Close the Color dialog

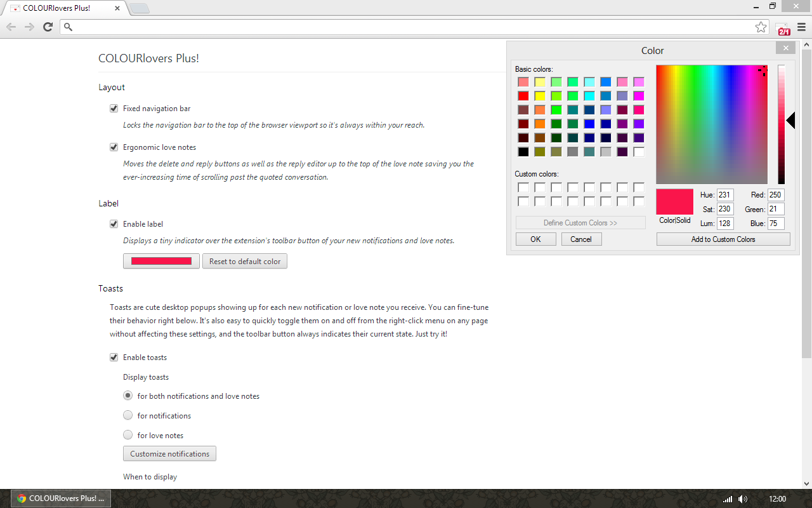point(785,48)
